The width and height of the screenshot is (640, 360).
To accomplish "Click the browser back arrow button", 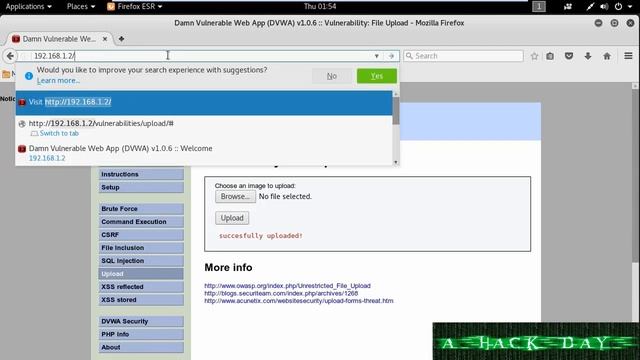I will [10, 56].
